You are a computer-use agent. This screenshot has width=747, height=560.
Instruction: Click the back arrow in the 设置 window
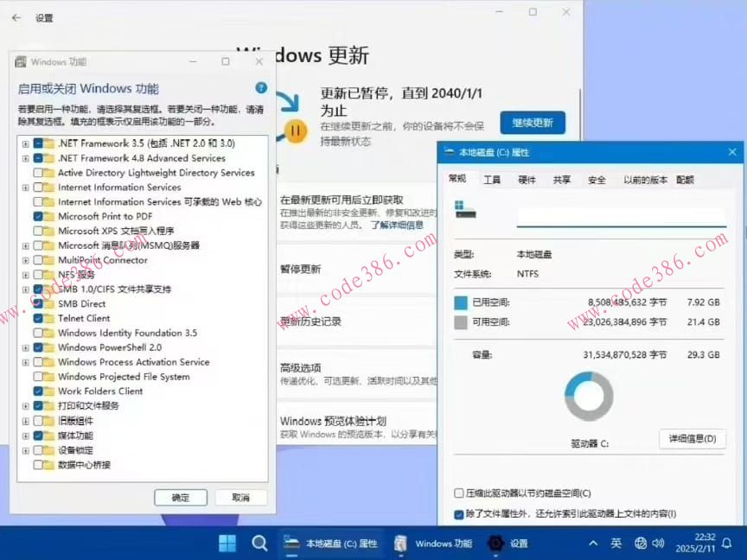(x=16, y=17)
